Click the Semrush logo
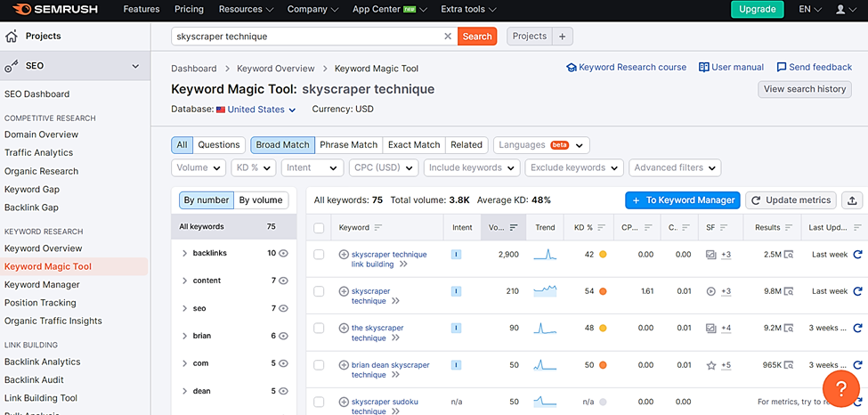 [x=55, y=10]
